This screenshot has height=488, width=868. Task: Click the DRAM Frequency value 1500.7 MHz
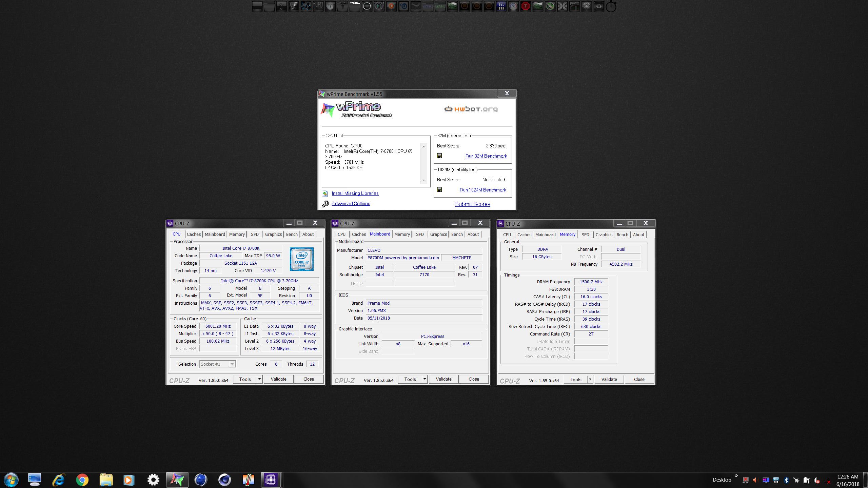[x=591, y=282]
